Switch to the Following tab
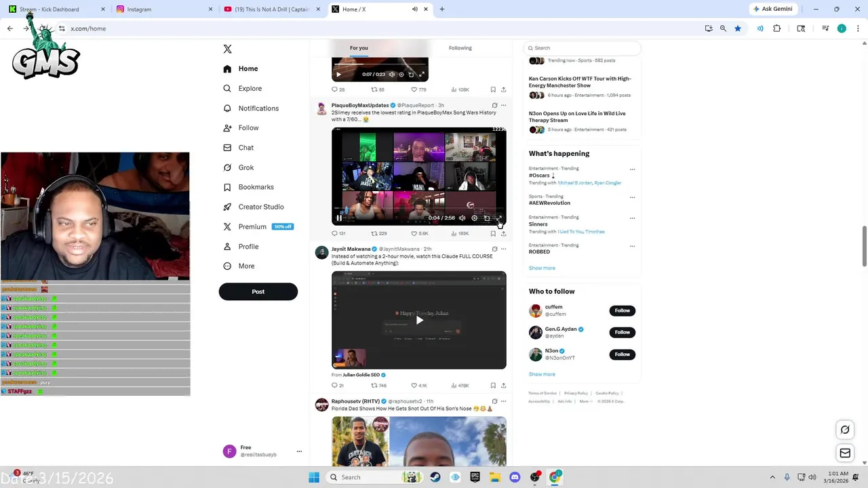Screen dimensions: 868x488 (460, 48)
